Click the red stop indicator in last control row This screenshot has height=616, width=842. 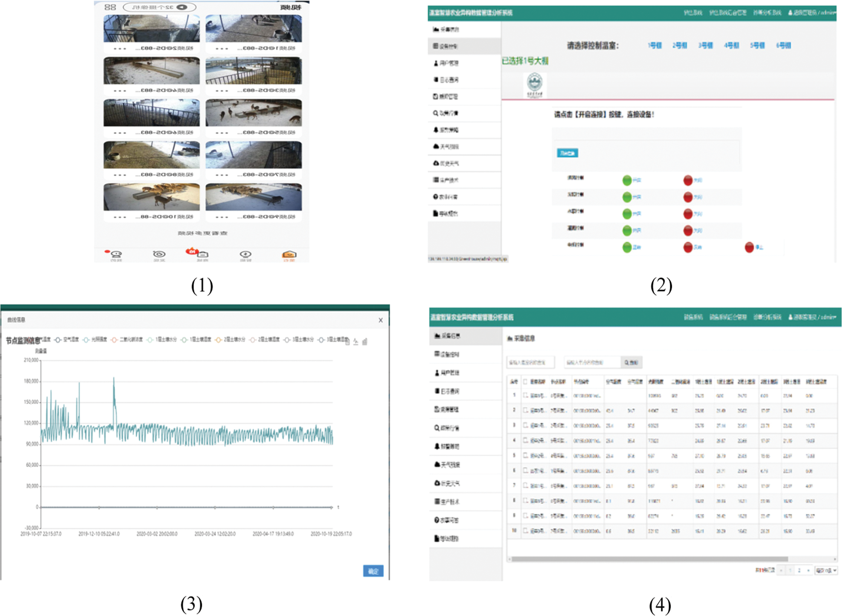click(x=749, y=247)
